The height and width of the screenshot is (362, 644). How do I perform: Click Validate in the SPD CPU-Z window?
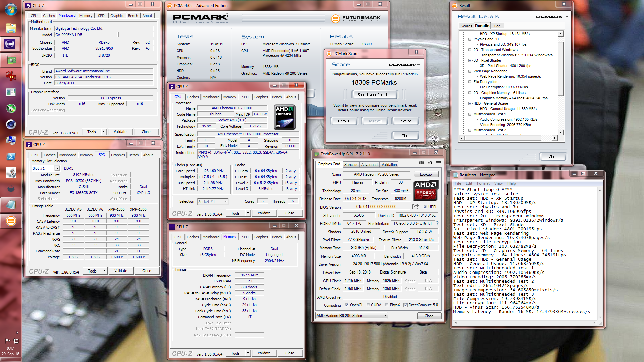[121, 271]
